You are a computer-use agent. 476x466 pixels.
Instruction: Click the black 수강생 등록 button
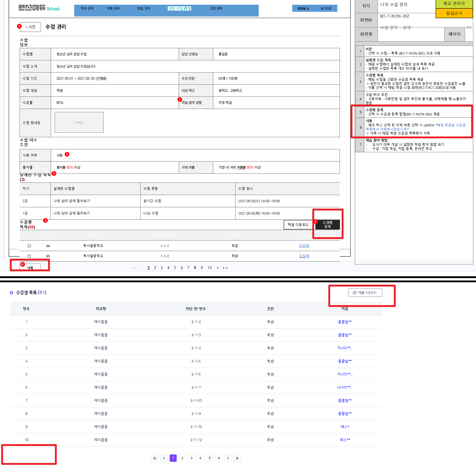pos(328,225)
